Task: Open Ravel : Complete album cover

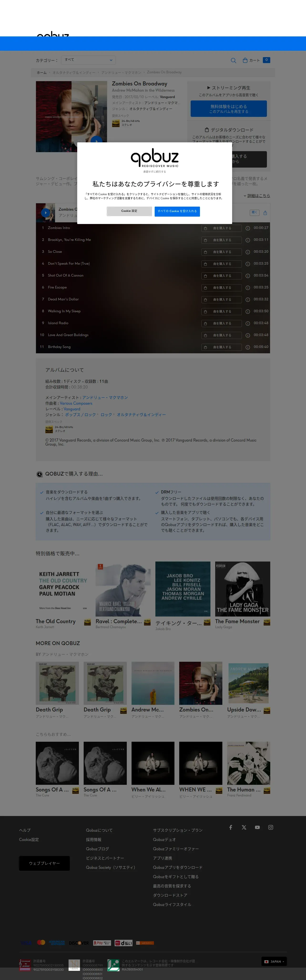Action: tap(123, 589)
